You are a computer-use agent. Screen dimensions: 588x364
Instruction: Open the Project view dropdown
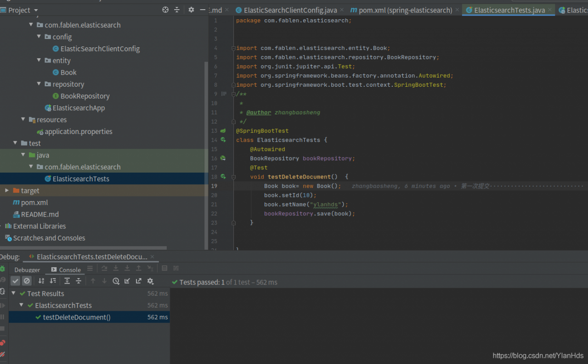tap(36, 10)
